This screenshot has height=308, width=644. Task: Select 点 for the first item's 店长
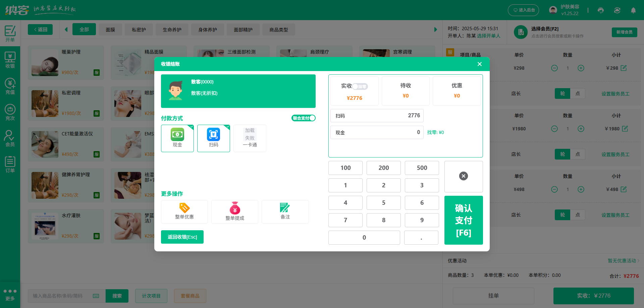pos(578,94)
